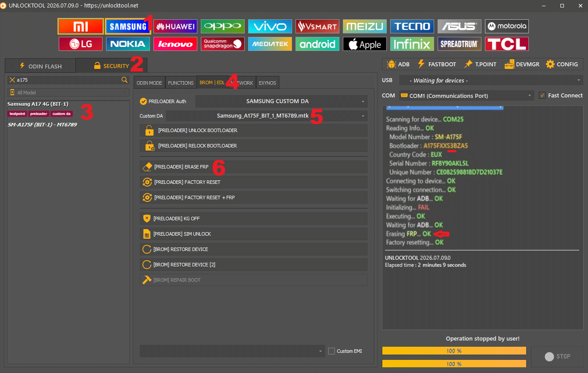Image resolution: width=588 pixels, height=373 pixels.
Task: Choose the Infinix brand tile
Action: point(412,44)
